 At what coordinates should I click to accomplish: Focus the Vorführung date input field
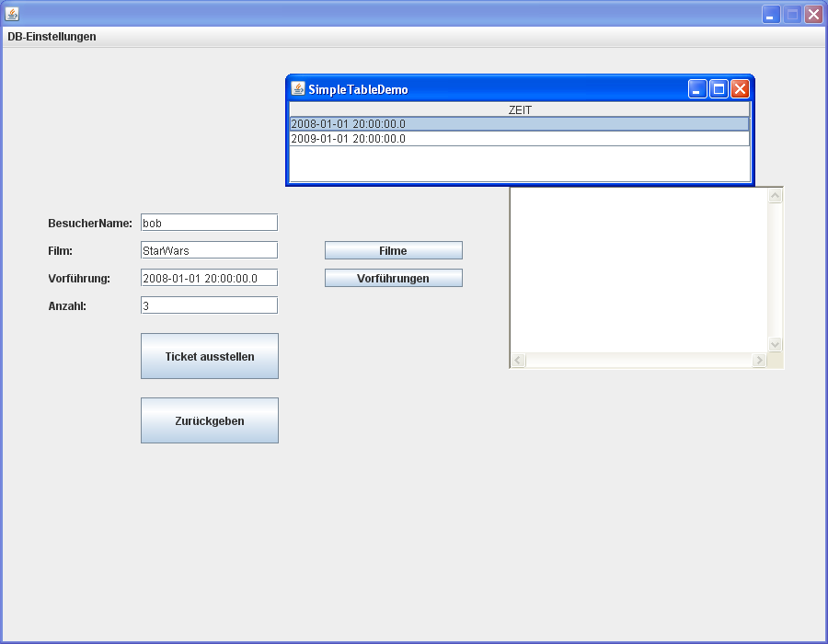click(x=209, y=278)
